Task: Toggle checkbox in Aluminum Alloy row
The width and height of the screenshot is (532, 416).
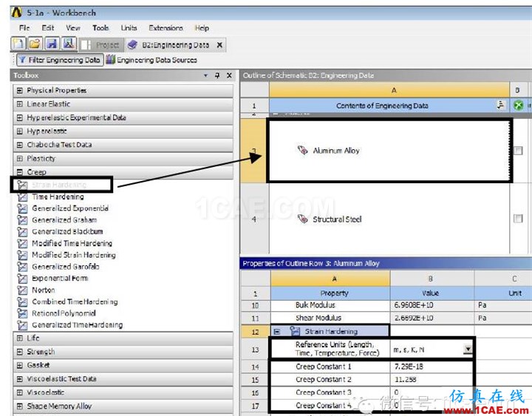Action: point(518,150)
